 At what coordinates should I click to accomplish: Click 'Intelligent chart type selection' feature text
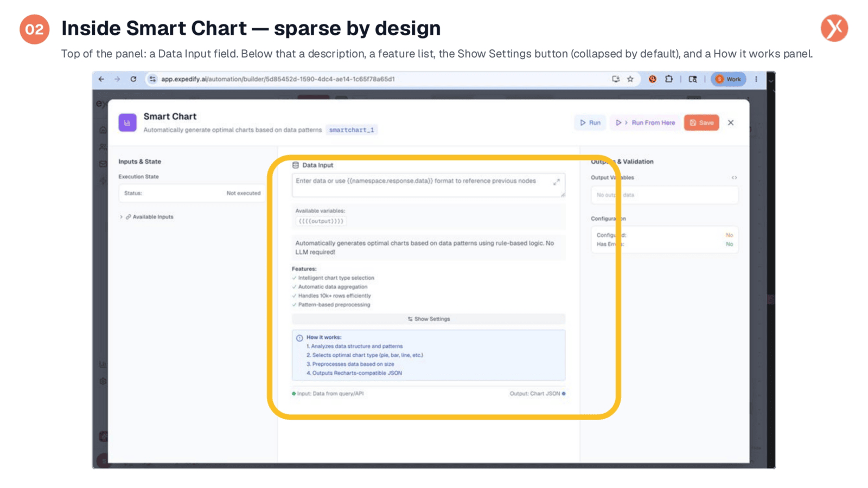click(336, 278)
